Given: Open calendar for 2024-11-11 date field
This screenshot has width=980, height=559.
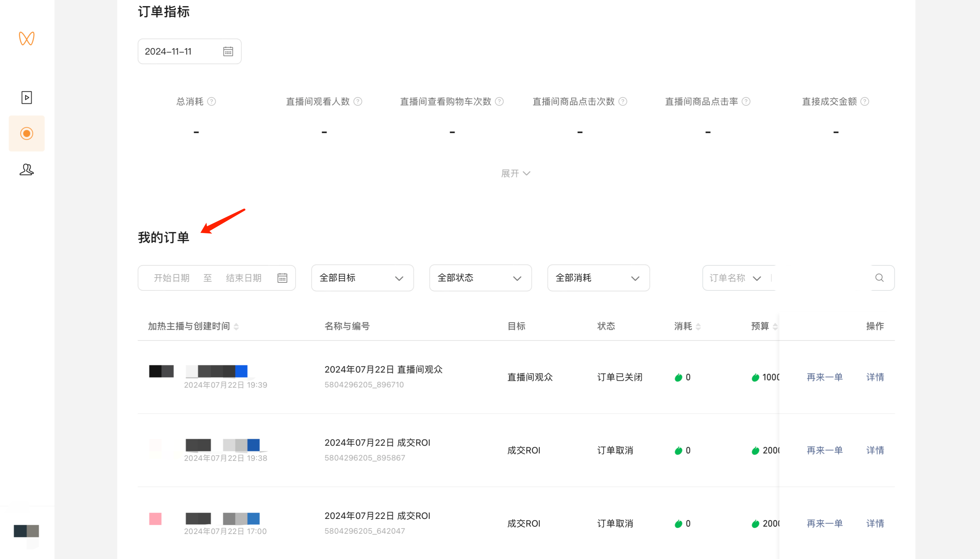Looking at the screenshot, I should click(228, 52).
